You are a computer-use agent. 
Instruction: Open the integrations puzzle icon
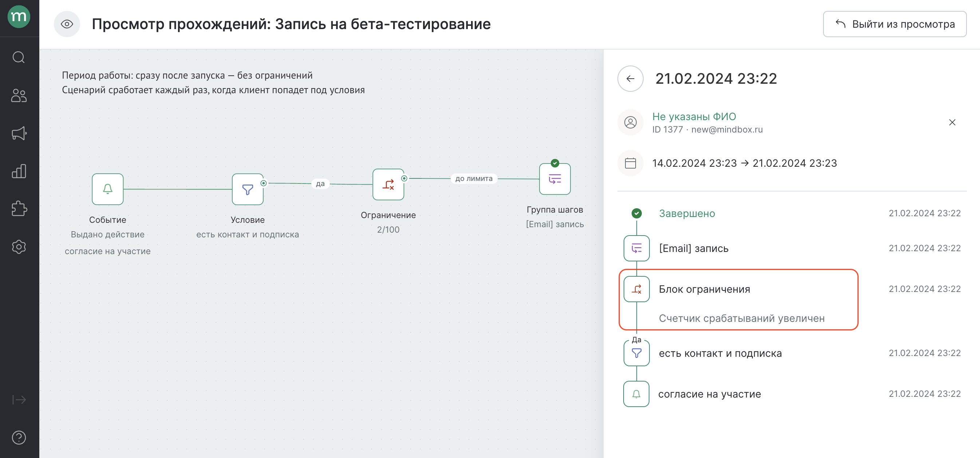[19, 209]
